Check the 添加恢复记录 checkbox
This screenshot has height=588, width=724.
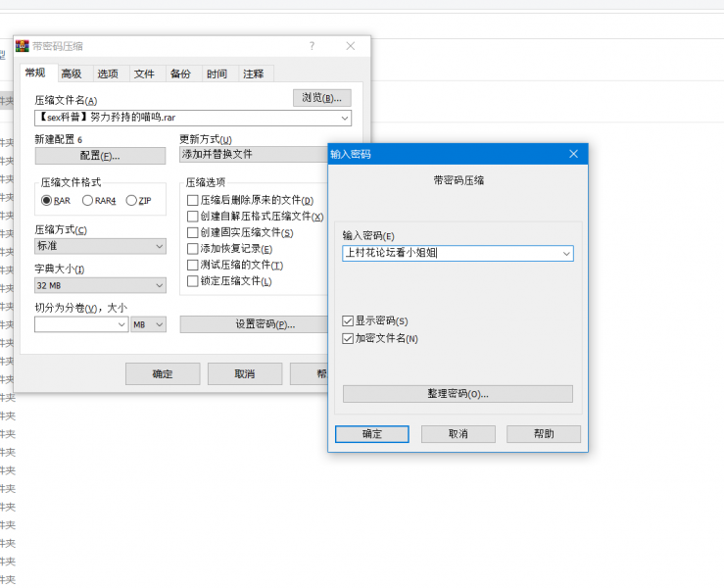tap(192, 249)
